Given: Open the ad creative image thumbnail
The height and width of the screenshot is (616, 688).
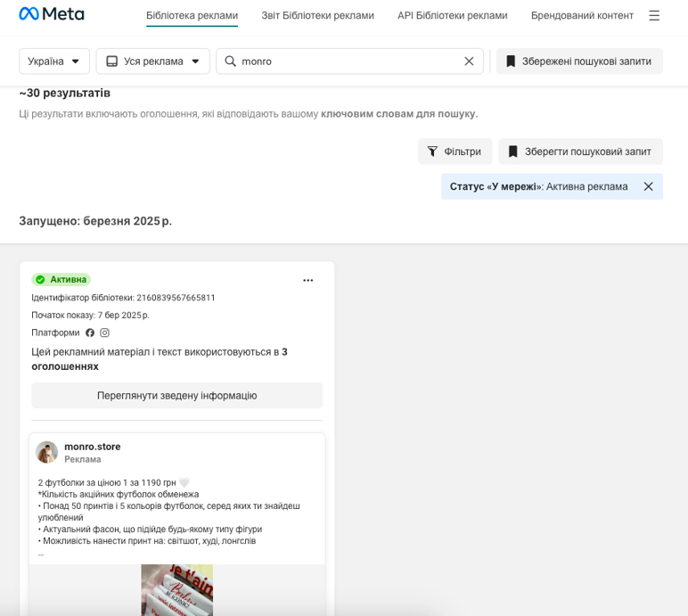Looking at the screenshot, I should point(176,590).
